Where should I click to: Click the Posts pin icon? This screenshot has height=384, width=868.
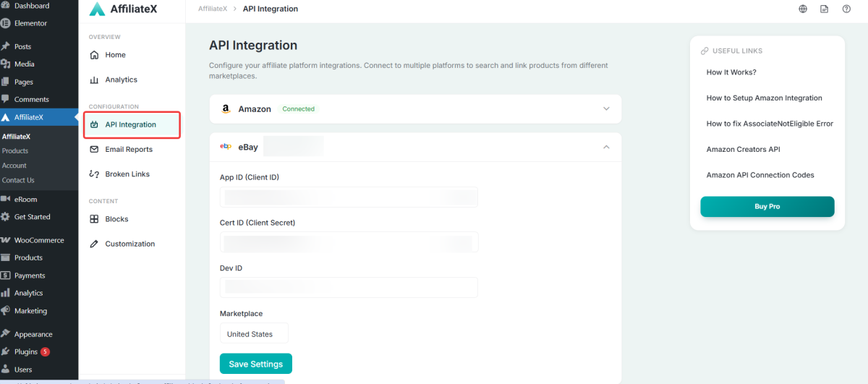[x=5, y=46]
